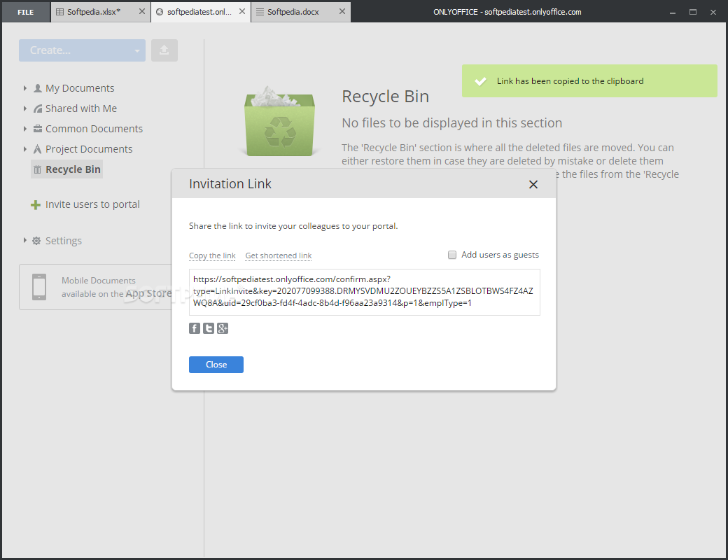The image size is (728, 560).
Task: Open Settings in the sidebar
Action: (64, 241)
